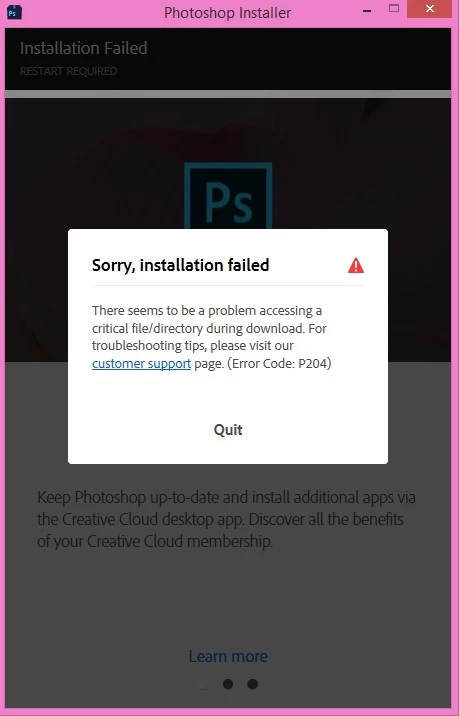
Task: Maximize the Photoshop Installer window
Action: (x=394, y=9)
